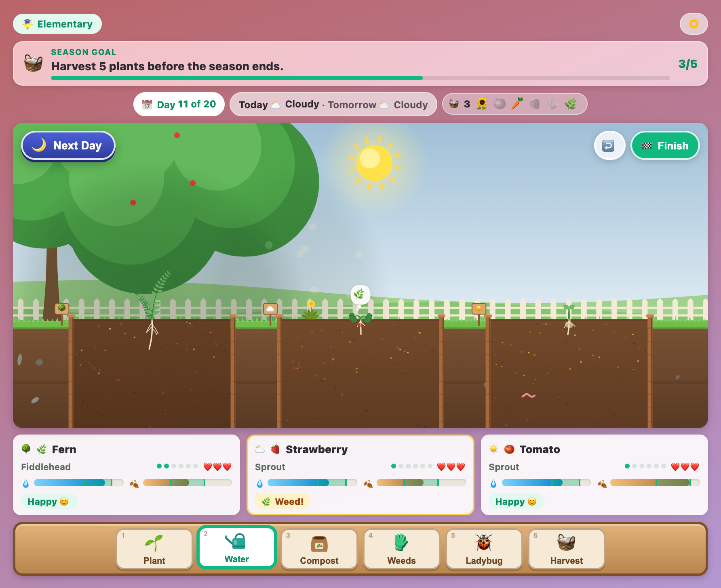The width and height of the screenshot is (721, 588).
Task: Click the 3/5 harvest counter
Action: (x=687, y=64)
